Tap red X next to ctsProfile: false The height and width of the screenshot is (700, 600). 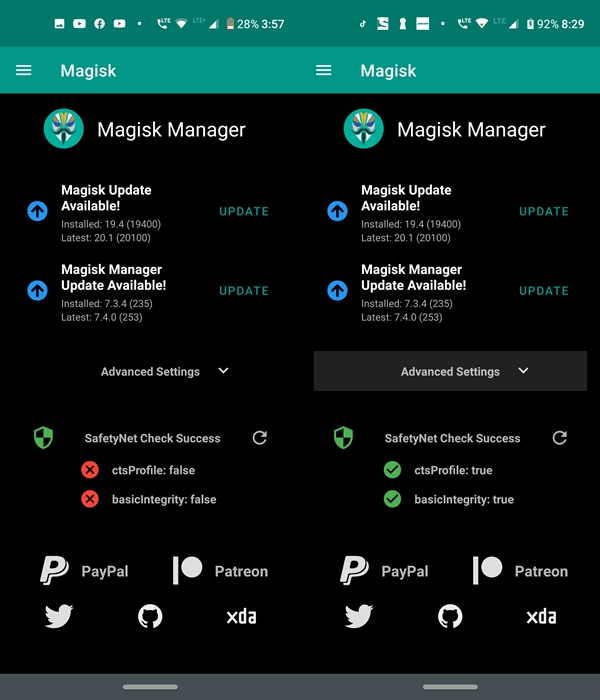coord(90,470)
